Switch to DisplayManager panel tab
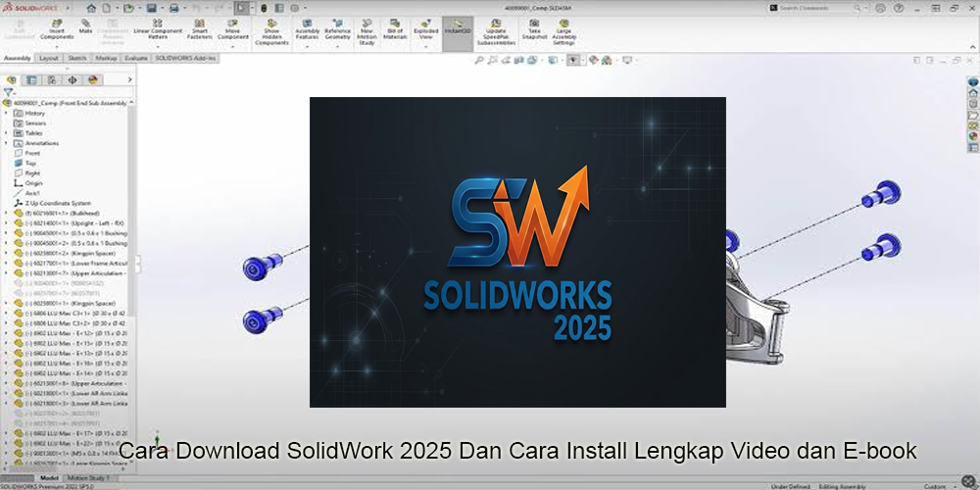The width and height of the screenshot is (980, 490). (x=93, y=80)
